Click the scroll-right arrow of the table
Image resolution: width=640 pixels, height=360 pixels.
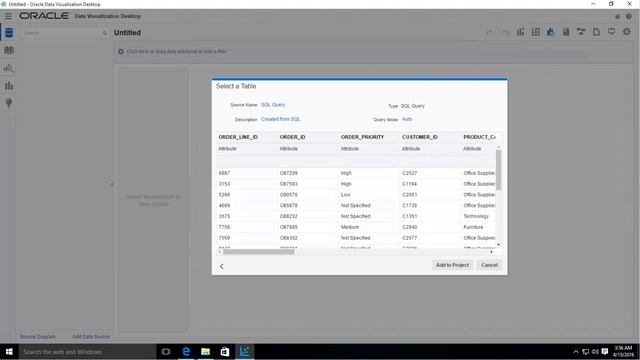point(491,252)
